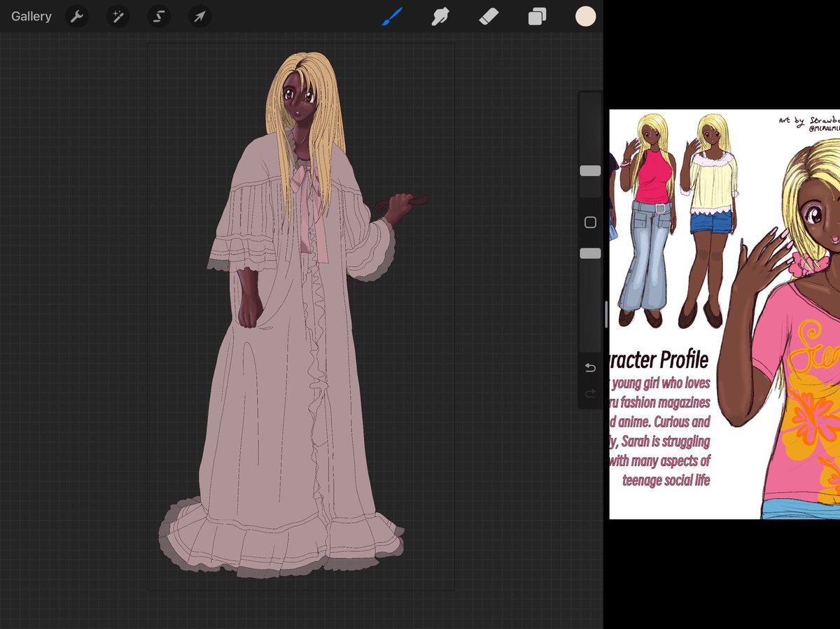The width and height of the screenshot is (840, 629).
Task: Activate the Transform arrow tool
Action: pyautogui.click(x=199, y=16)
